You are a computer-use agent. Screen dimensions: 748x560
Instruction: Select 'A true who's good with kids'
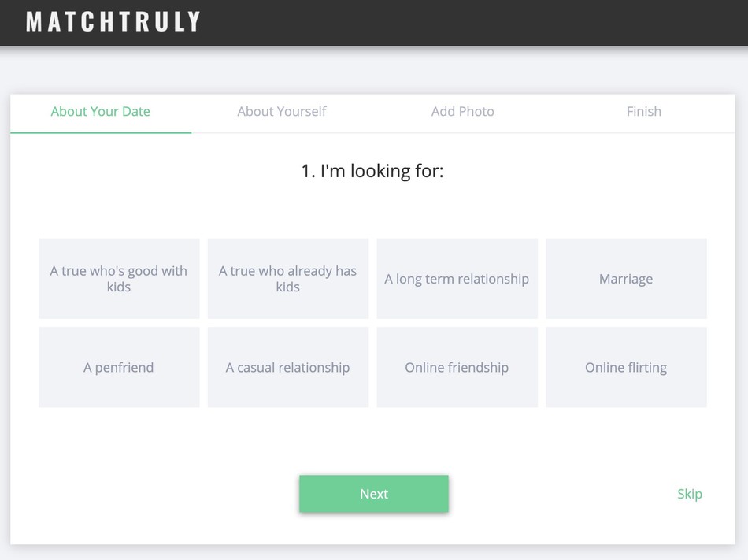tap(119, 279)
